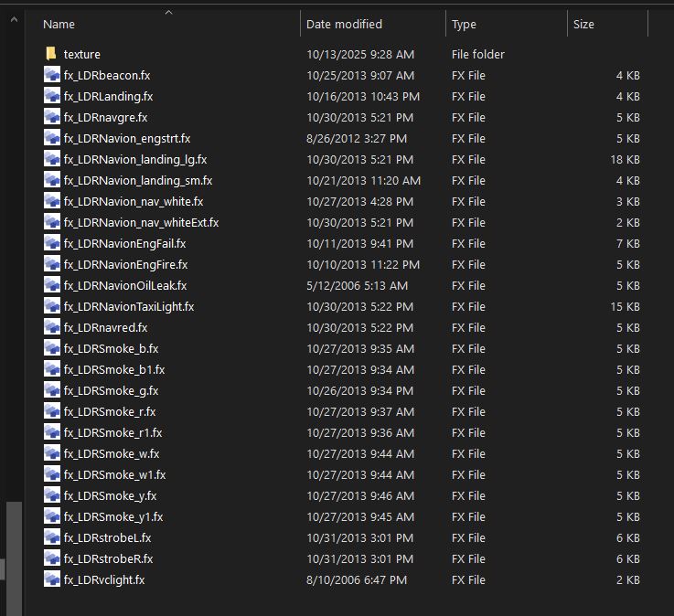
Task: Click the file name fx_LDRNavionTaxiLight.fx
Action: pyautogui.click(x=129, y=307)
